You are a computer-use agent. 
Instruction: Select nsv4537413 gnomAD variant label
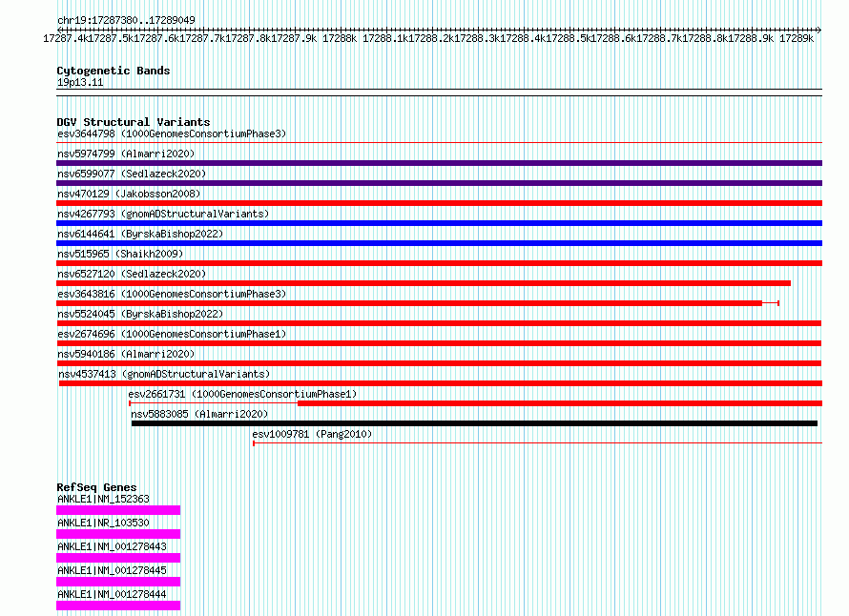164,374
